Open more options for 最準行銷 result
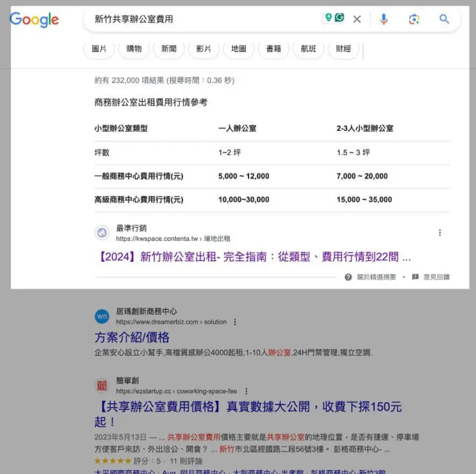This screenshot has height=474, width=476. [x=440, y=233]
